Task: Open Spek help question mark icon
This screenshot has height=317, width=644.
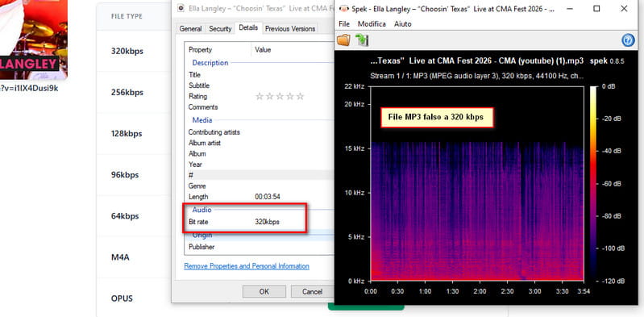Action: [629, 40]
